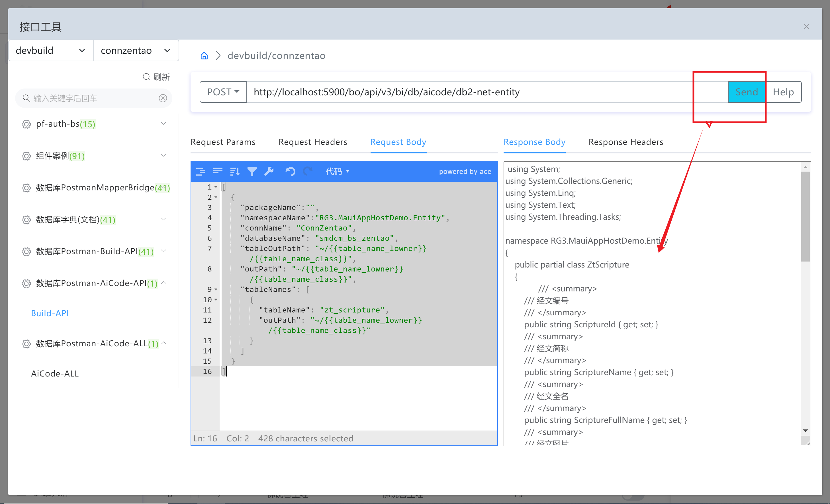The width and height of the screenshot is (830, 504).
Task: Click the home breadcrumb icon
Action: click(204, 55)
